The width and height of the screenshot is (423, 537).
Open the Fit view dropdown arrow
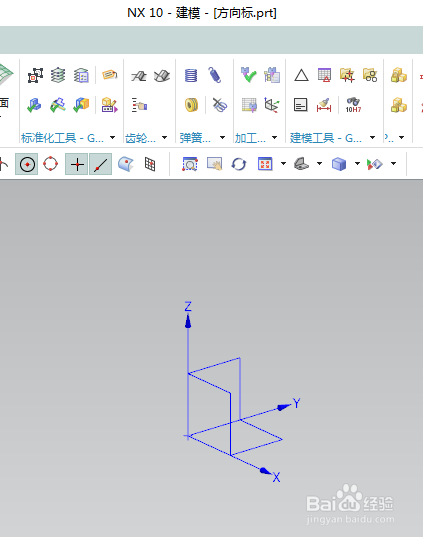pyautogui.click(x=283, y=164)
